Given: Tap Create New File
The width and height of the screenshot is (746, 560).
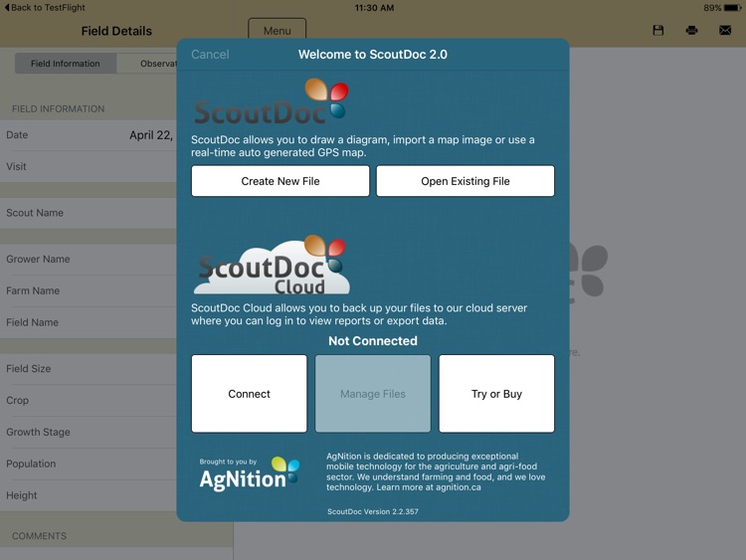Looking at the screenshot, I should (x=280, y=181).
